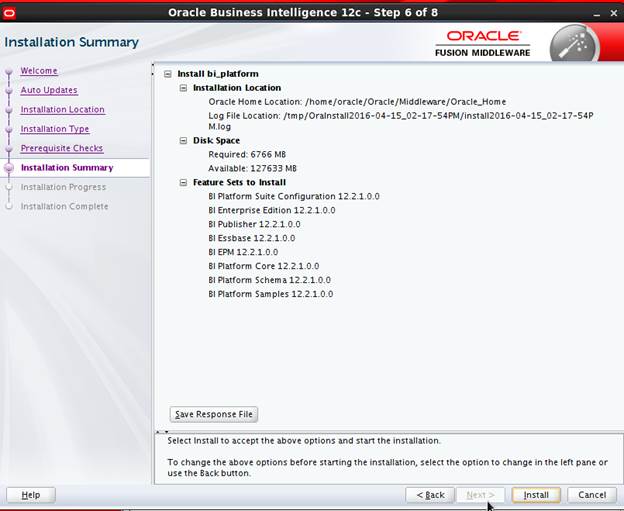Viewport: 624px width, 511px height.
Task: Open Help for the installer
Action: tap(31, 495)
